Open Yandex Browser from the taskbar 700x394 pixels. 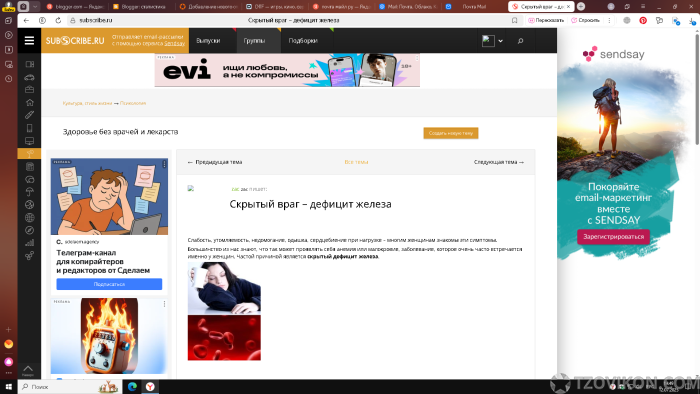pyautogui.click(x=150, y=386)
